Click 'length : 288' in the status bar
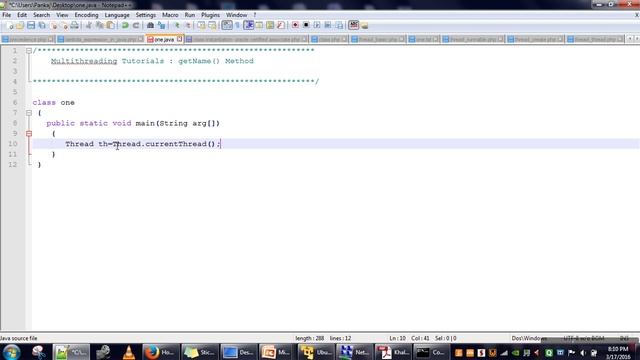640x360 pixels. tap(309, 338)
